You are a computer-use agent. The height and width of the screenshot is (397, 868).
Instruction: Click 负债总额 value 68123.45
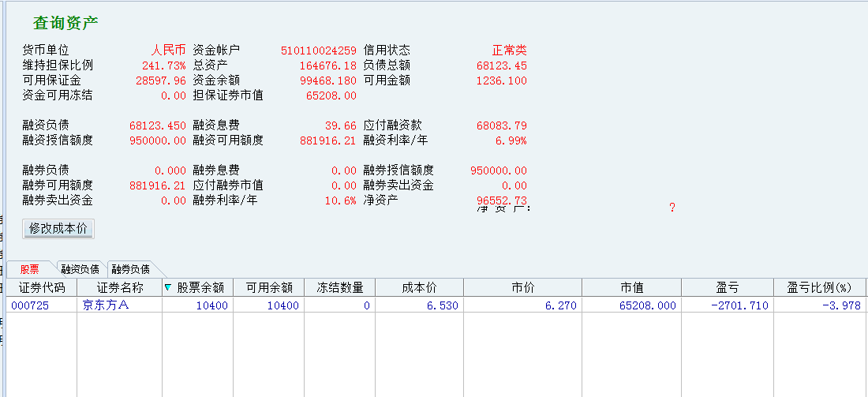coord(502,66)
